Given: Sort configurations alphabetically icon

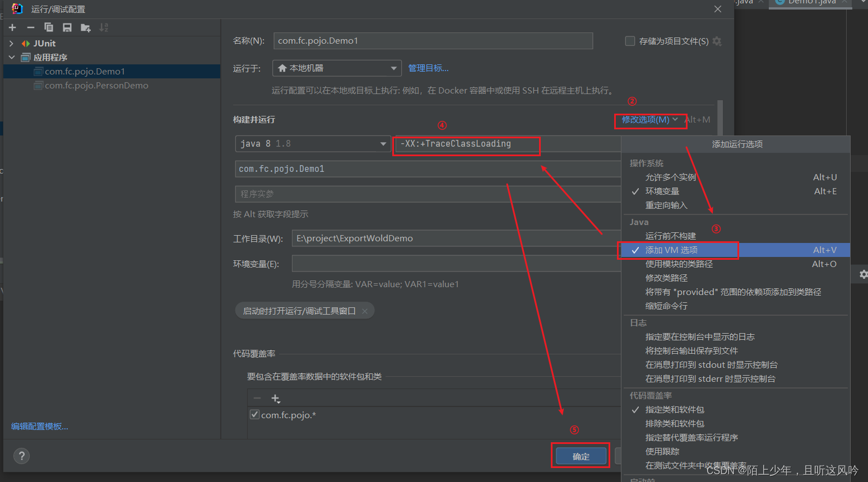Looking at the screenshot, I should pyautogui.click(x=104, y=27).
